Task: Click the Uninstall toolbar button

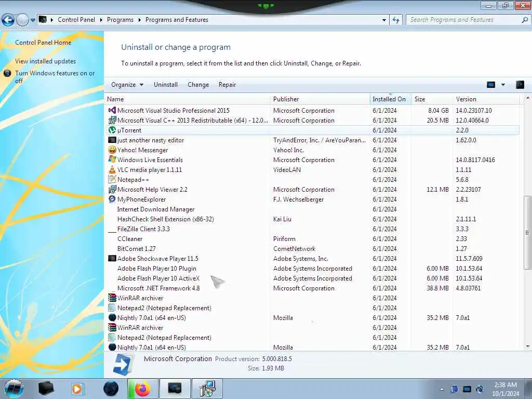Action: pos(166,85)
